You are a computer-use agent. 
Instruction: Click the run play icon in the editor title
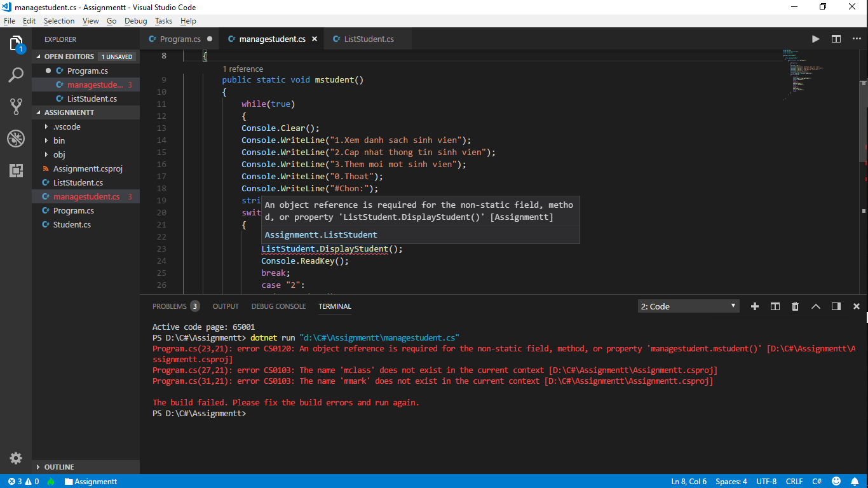click(x=815, y=39)
